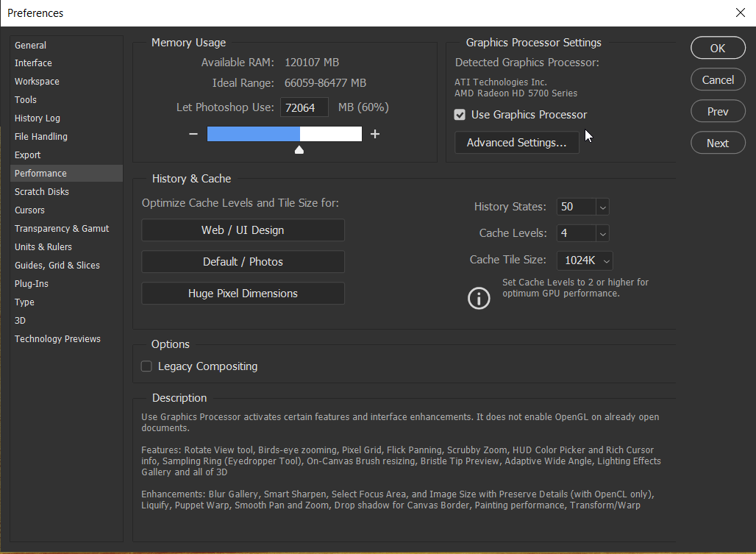The height and width of the screenshot is (554, 756).
Task: Click the minus icon to lower memory allocation
Action: tap(193, 134)
